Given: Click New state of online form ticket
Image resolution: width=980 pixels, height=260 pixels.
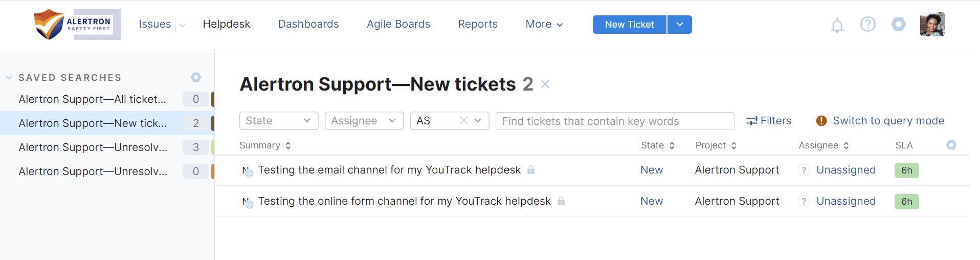Looking at the screenshot, I should click(652, 201).
